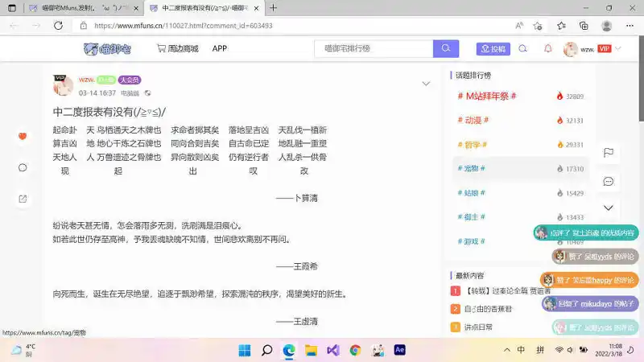The image size is (644, 362).
Task: Collapse the right floating panel chevron
Action: coord(609,208)
